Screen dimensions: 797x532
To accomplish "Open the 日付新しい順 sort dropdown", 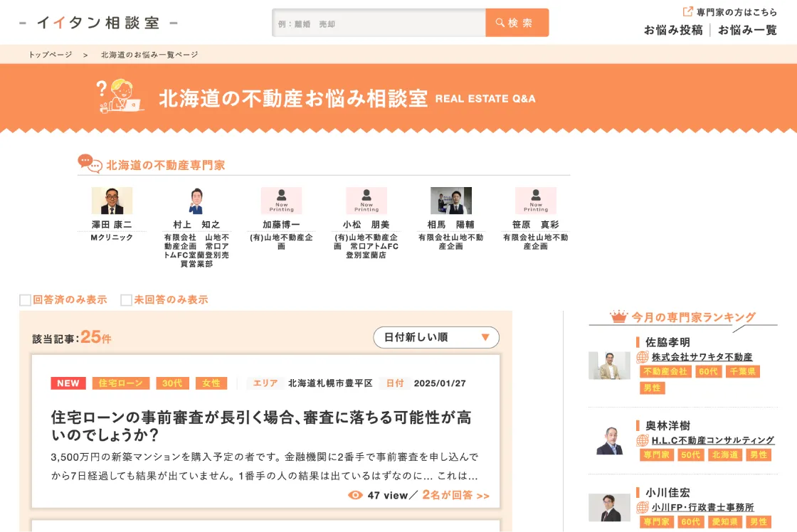I will point(436,337).
